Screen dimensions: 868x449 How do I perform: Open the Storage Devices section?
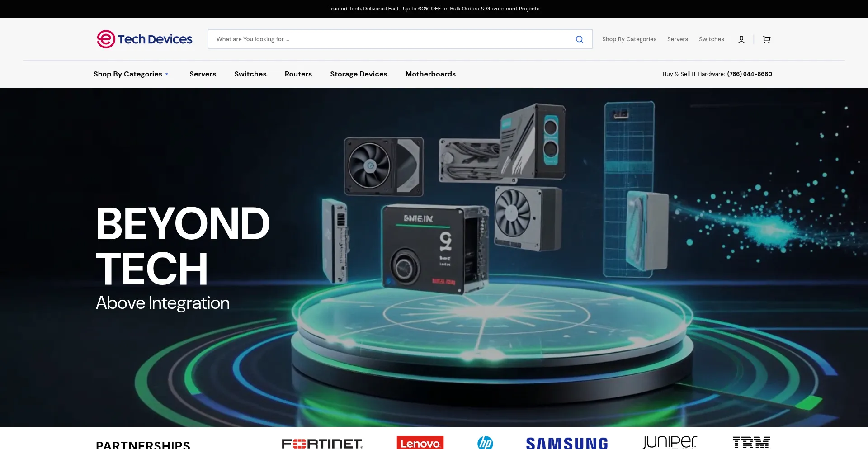(x=359, y=74)
